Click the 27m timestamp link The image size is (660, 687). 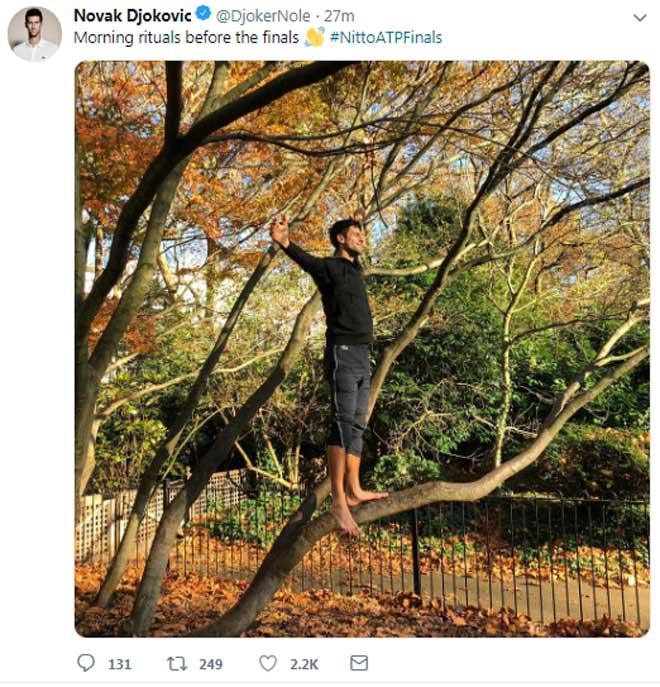tap(339, 16)
